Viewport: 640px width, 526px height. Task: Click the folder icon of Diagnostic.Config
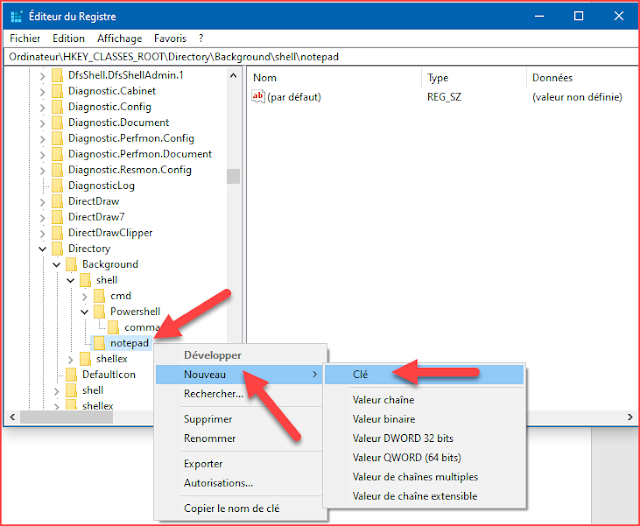(x=58, y=107)
